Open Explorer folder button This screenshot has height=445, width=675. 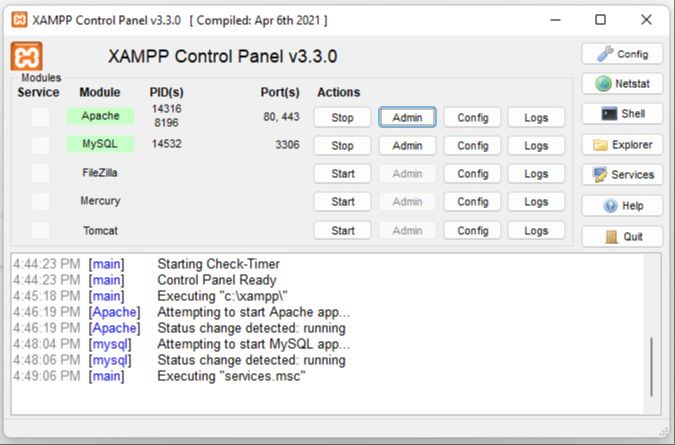tap(622, 145)
